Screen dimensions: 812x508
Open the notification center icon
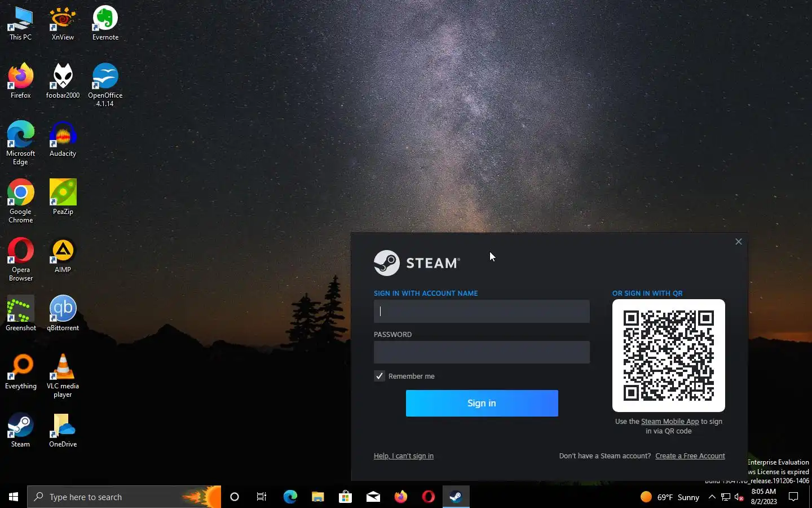(793, 497)
